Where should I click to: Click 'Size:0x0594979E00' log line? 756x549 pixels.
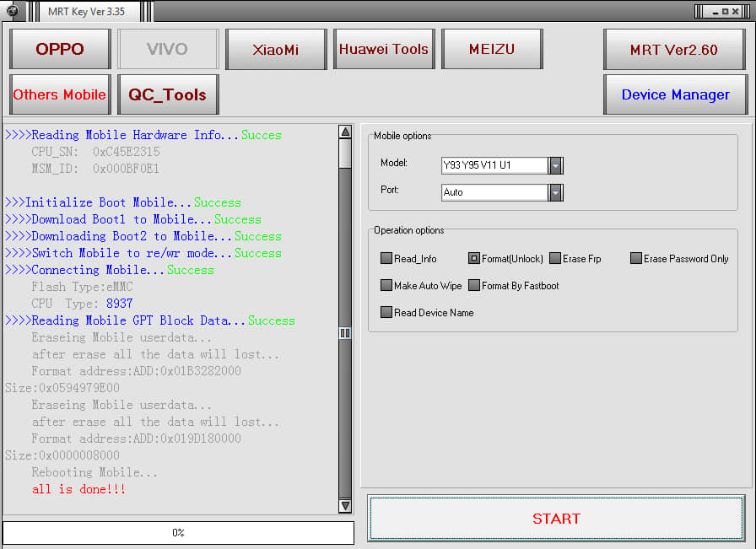tap(62, 388)
